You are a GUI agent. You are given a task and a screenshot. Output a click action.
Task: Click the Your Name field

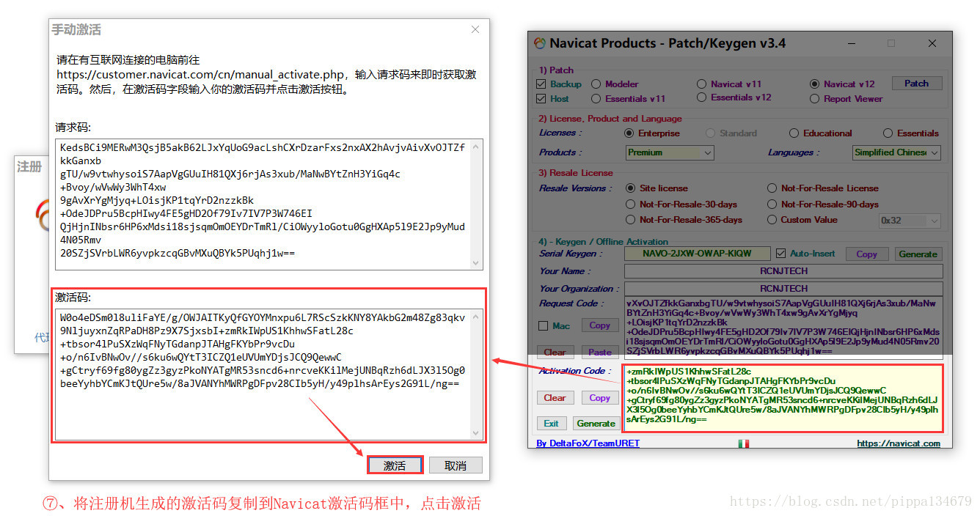[x=783, y=271]
